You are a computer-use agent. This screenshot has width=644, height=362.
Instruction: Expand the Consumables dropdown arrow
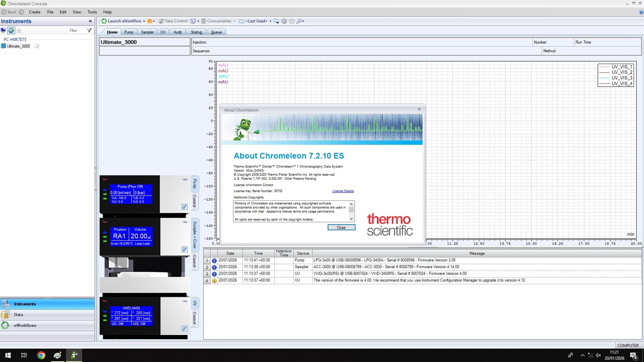pyautogui.click(x=234, y=21)
